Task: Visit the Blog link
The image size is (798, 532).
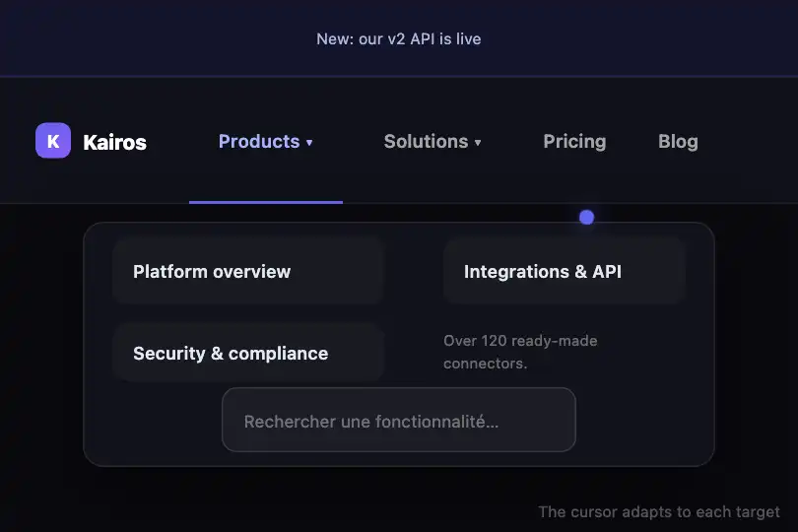Action: (x=678, y=142)
